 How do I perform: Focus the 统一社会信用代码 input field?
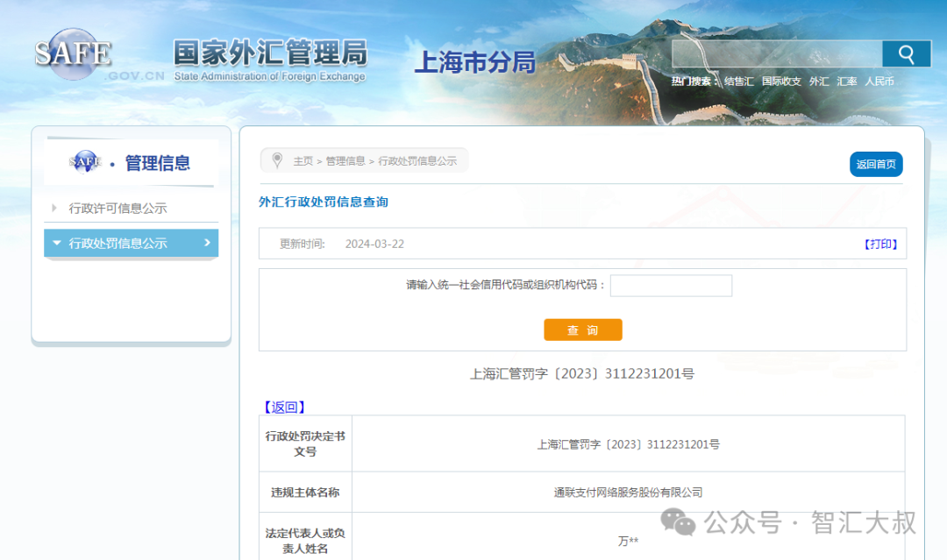coord(671,286)
